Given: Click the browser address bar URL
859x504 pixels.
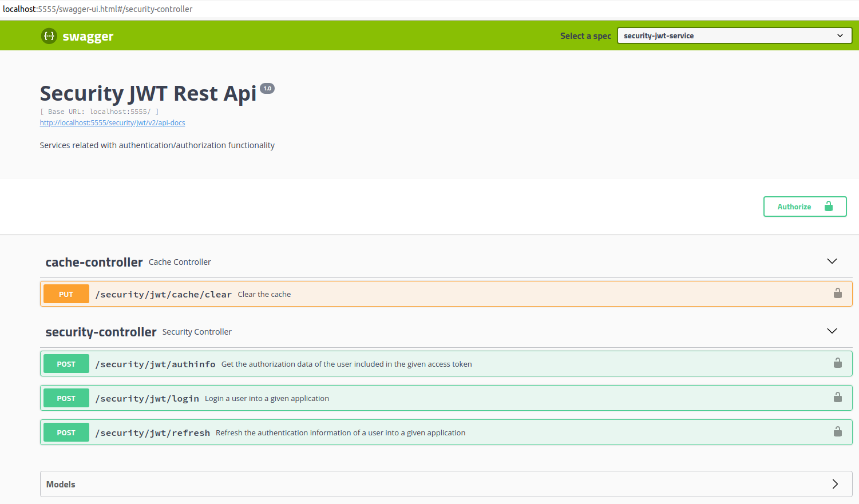Looking at the screenshot, I should tap(98, 9).
